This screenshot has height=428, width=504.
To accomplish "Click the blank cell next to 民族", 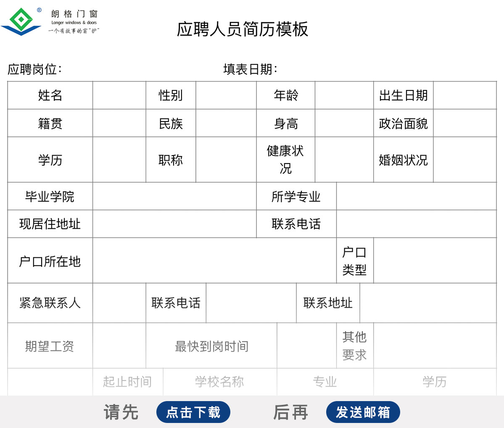I will click(x=226, y=123).
